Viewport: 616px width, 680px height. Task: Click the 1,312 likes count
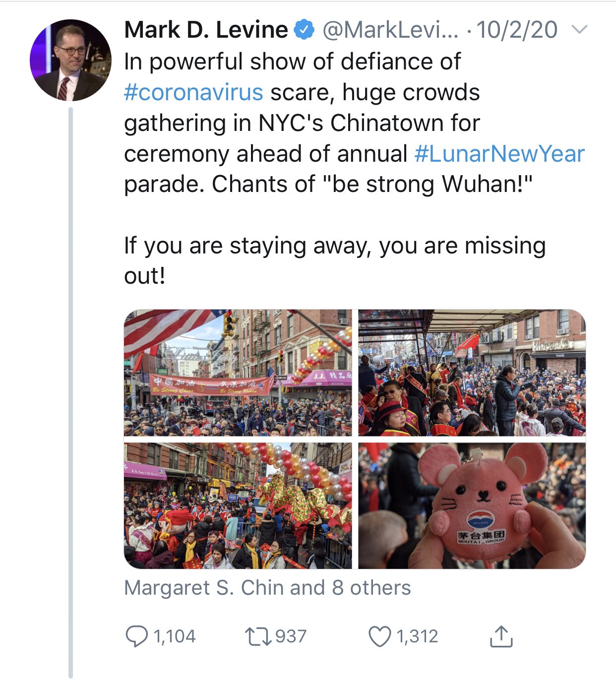pos(417,636)
